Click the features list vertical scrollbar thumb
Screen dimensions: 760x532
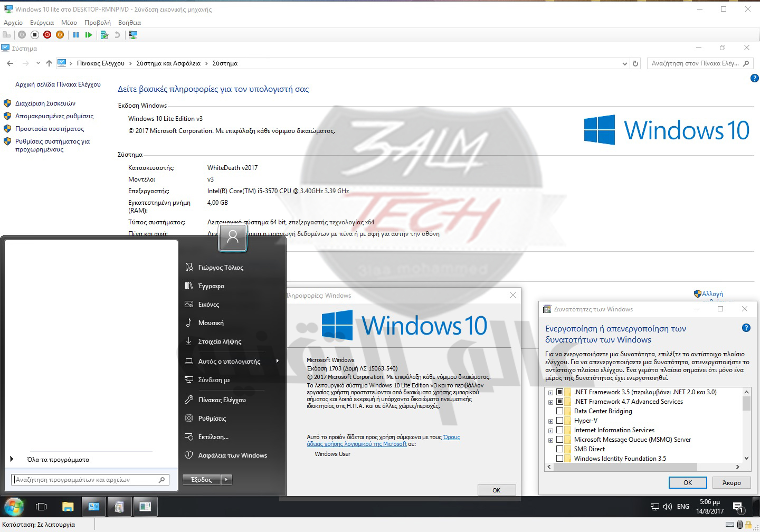point(746,404)
